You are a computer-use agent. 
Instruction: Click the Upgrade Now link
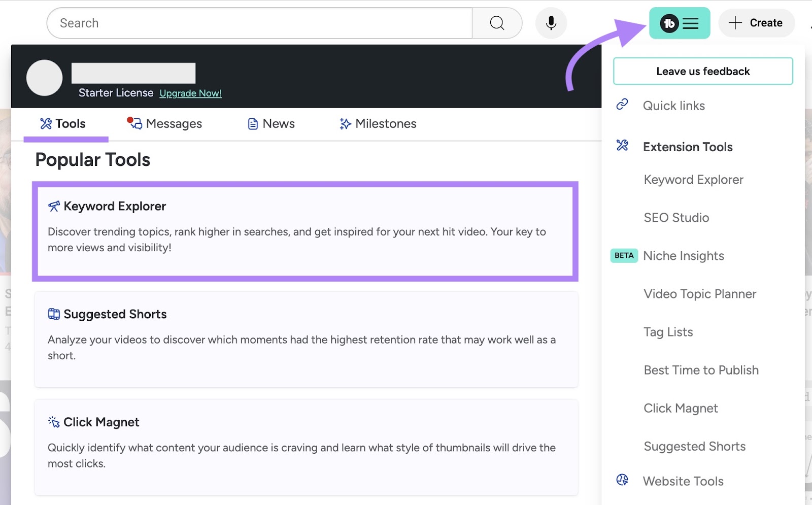[190, 93]
